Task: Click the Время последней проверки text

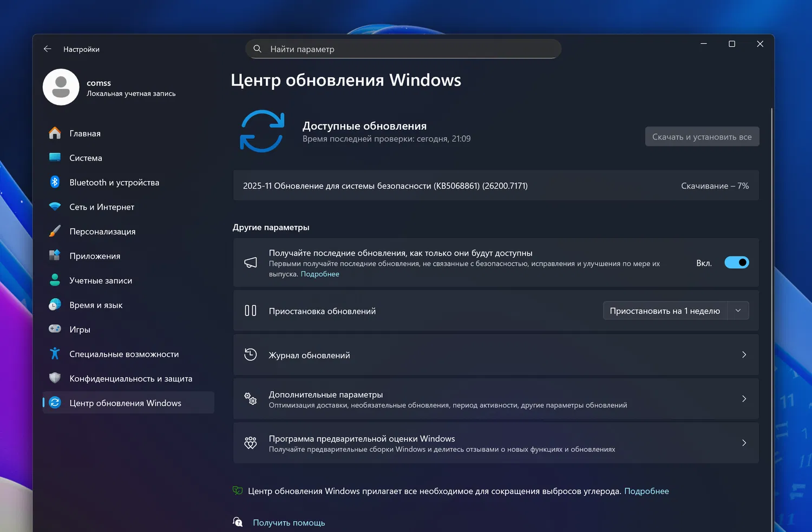Action: (387, 139)
